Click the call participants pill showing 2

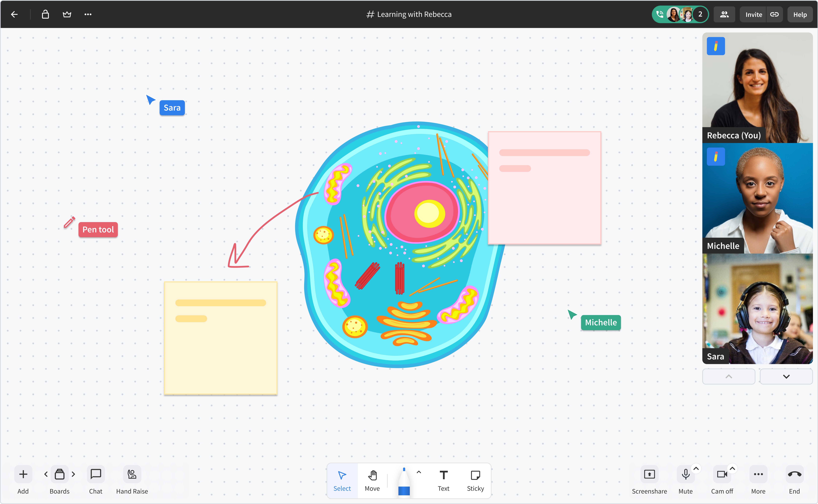pos(680,14)
